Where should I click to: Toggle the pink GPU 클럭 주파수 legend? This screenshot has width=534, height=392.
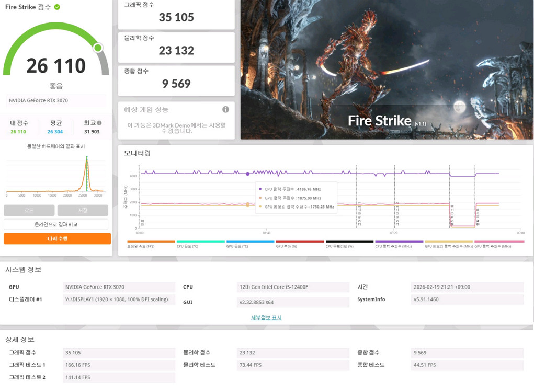pyautogui.click(x=499, y=244)
